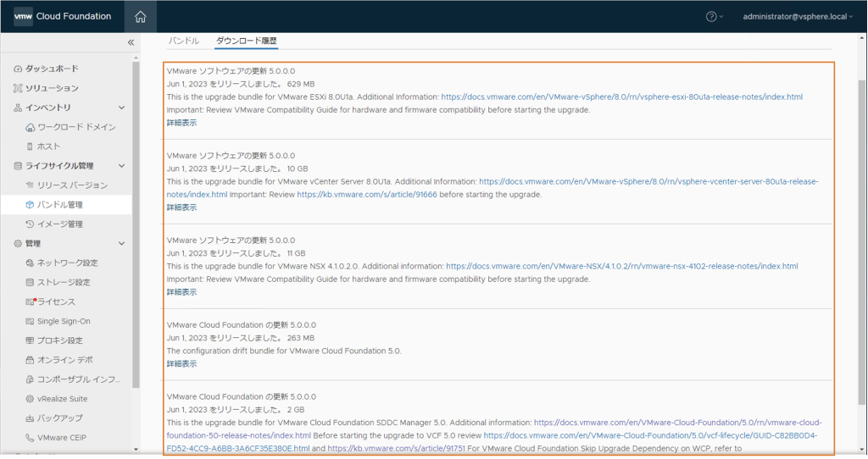Screen dimensions: 868x459
Task: Open コンポーザブル インフ... item
Action: (x=79, y=379)
